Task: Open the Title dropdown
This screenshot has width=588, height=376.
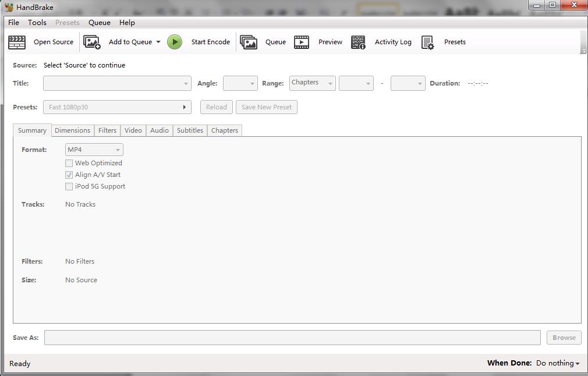Action: tap(117, 83)
